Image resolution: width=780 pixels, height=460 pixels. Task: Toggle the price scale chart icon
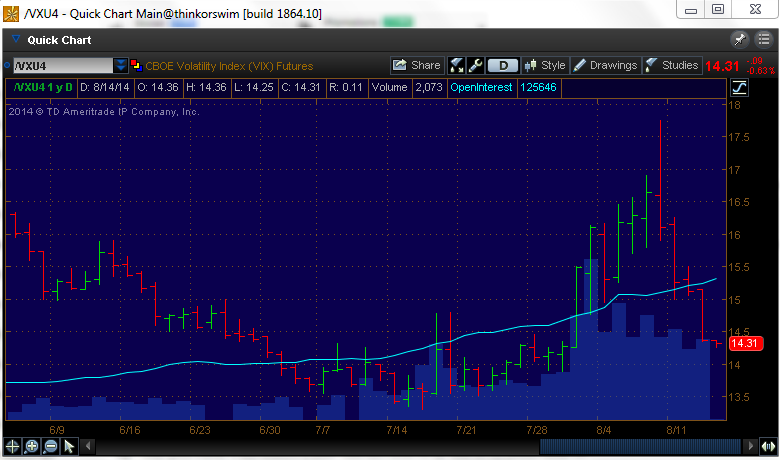coord(740,88)
